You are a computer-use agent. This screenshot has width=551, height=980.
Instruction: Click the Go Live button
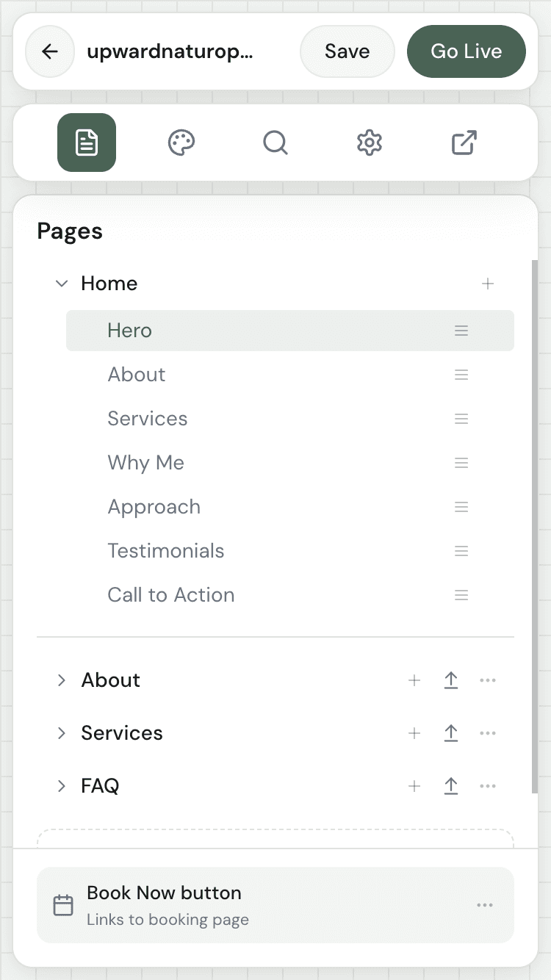466,51
